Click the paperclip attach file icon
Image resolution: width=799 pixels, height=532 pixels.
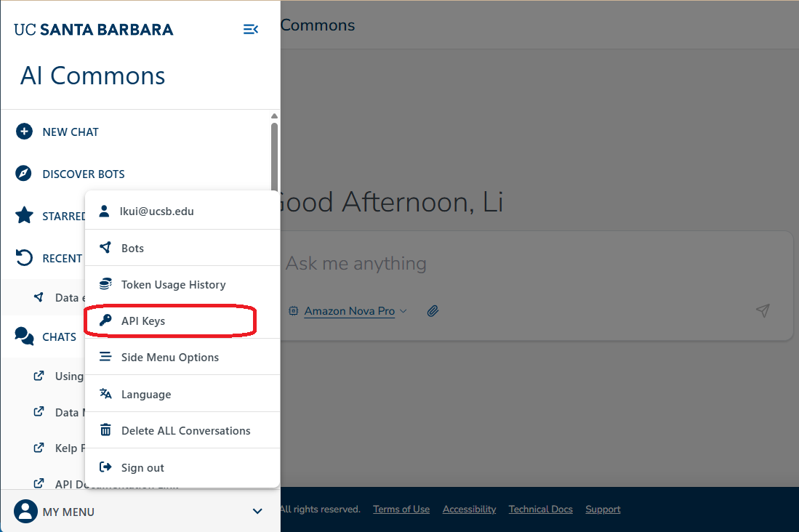[x=433, y=311]
